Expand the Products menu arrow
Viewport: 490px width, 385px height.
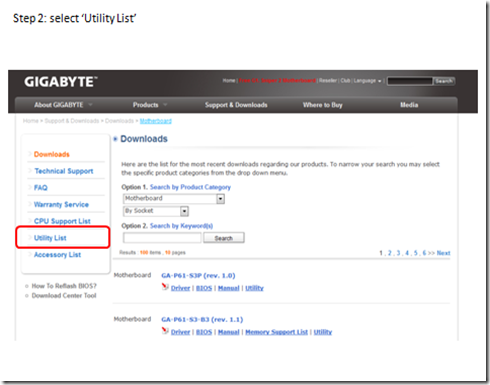pyautogui.click(x=165, y=105)
